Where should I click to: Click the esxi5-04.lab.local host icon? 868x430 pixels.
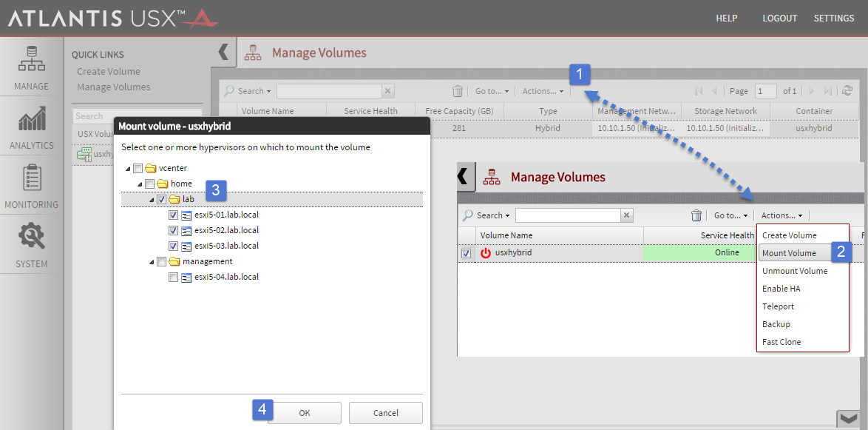(186, 277)
